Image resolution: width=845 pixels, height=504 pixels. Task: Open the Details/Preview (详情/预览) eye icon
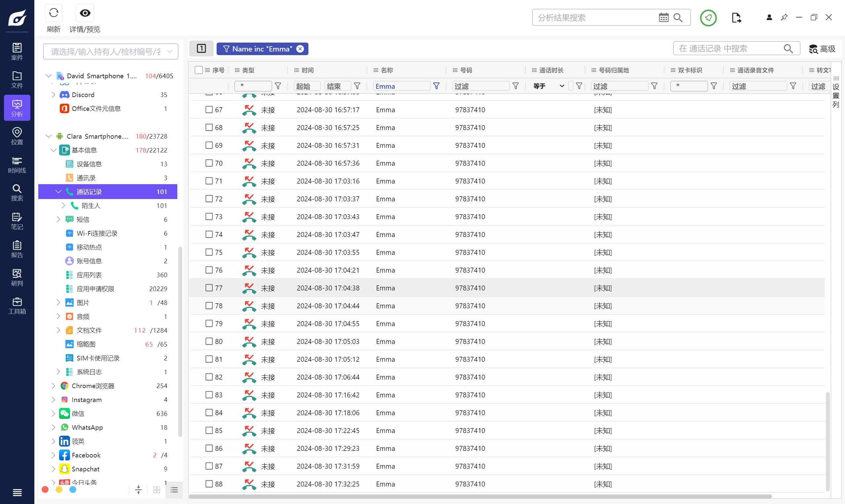[85, 14]
